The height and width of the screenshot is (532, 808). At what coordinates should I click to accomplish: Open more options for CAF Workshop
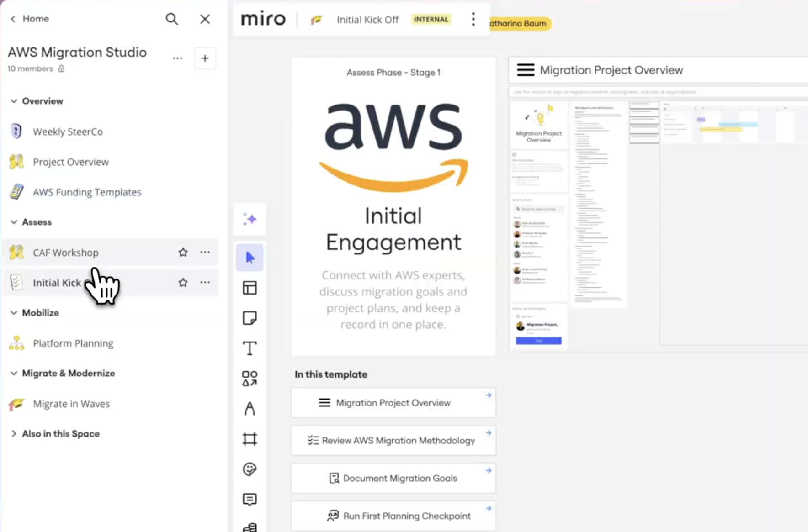pos(205,252)
